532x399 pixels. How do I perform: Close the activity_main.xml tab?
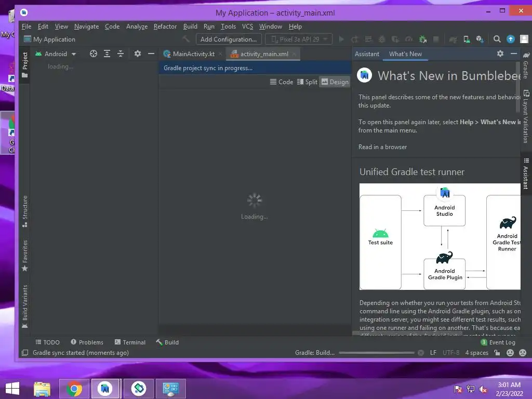(x=294, y=54)
